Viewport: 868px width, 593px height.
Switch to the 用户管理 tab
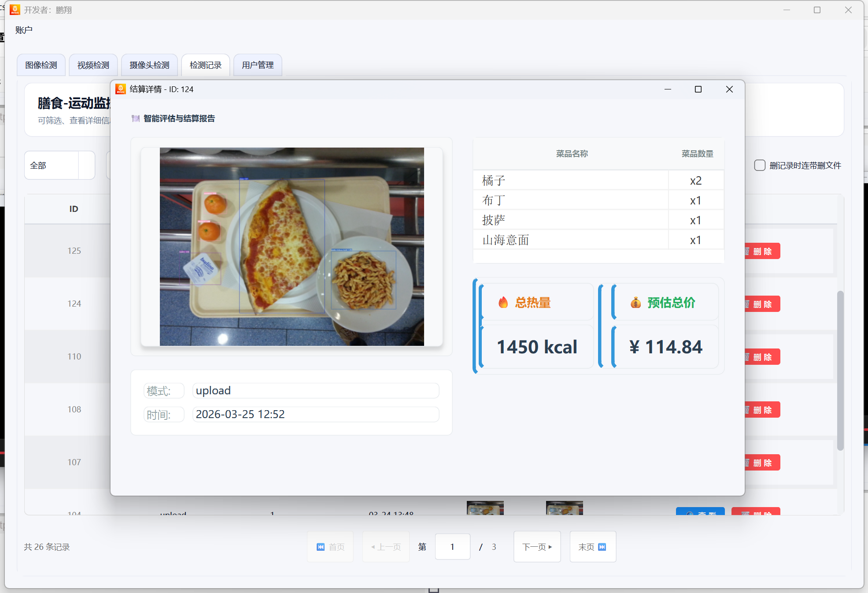click(x=258, y=65)
